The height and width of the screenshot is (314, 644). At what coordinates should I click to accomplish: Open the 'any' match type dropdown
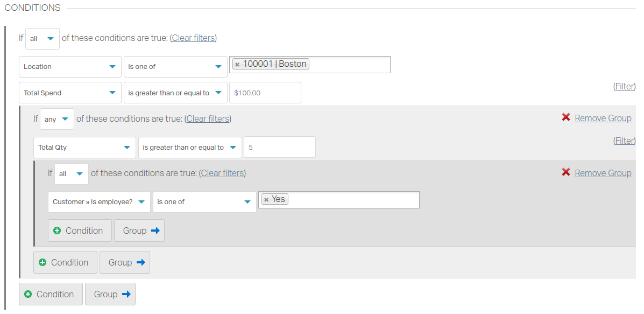point(57,119)
